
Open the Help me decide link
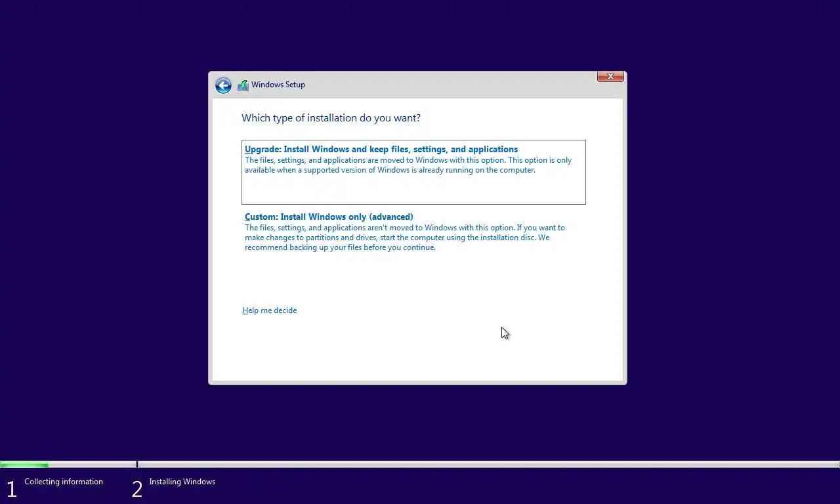[x=269, y=310]
